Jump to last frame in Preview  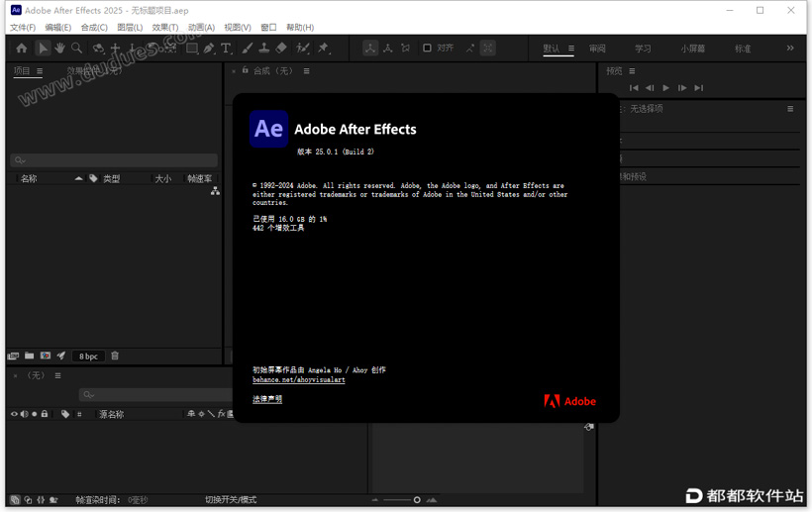tap(698, 88)
